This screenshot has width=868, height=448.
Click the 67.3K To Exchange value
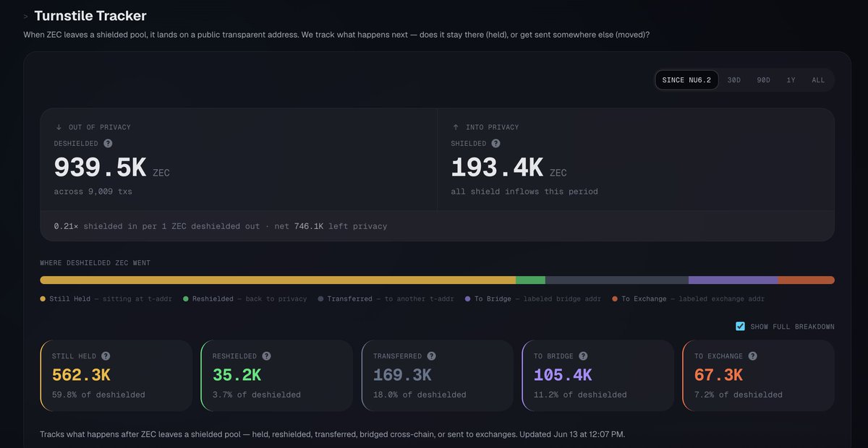(718, 375)
